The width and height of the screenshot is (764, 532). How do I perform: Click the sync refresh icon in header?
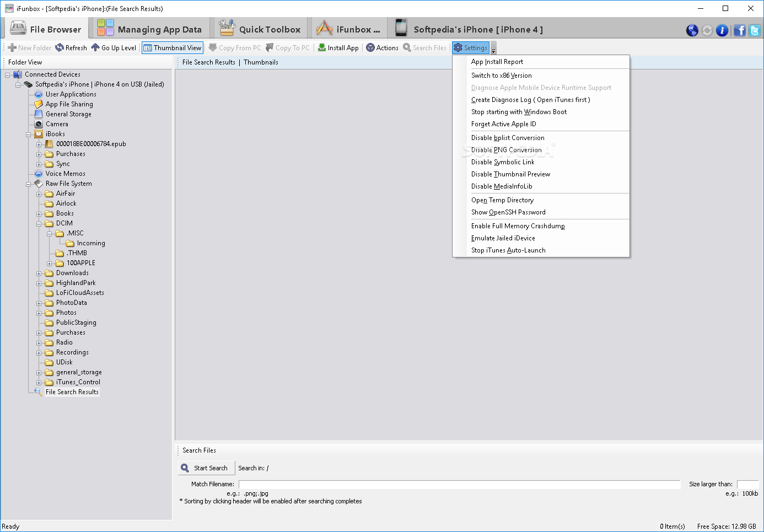coord(707,30)
